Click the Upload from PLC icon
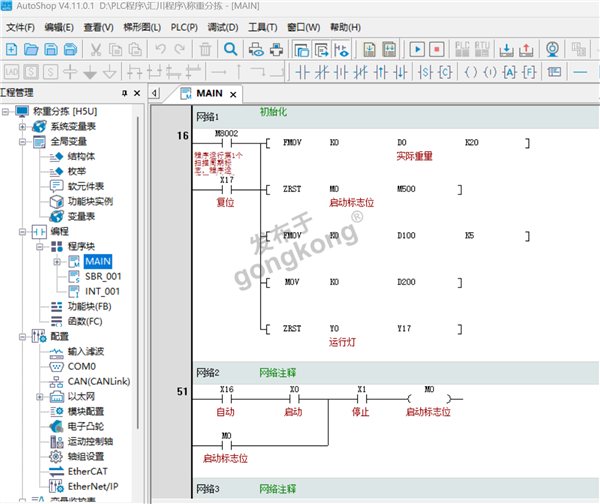Viewport: 600px width, 504px height. pos(527,48)
